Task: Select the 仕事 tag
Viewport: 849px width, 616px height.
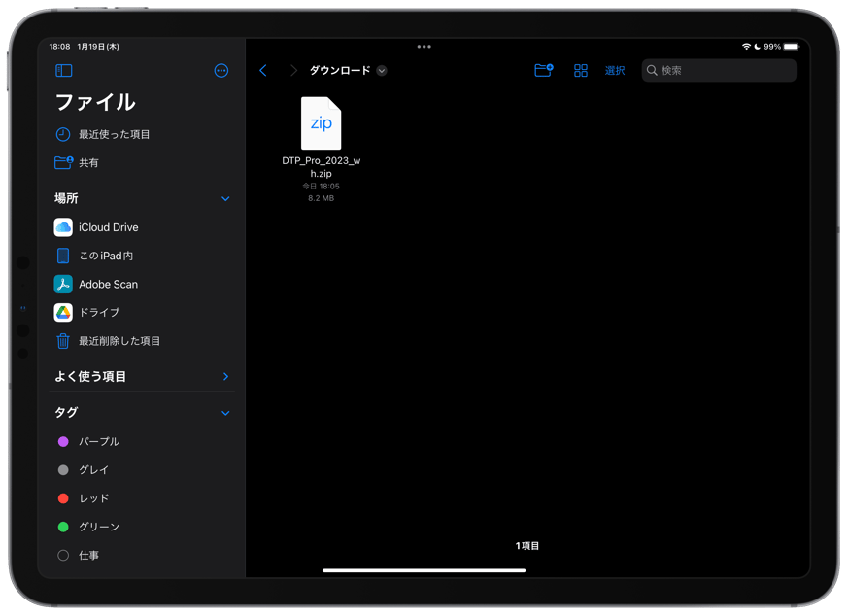Action: tap(142, 556)
